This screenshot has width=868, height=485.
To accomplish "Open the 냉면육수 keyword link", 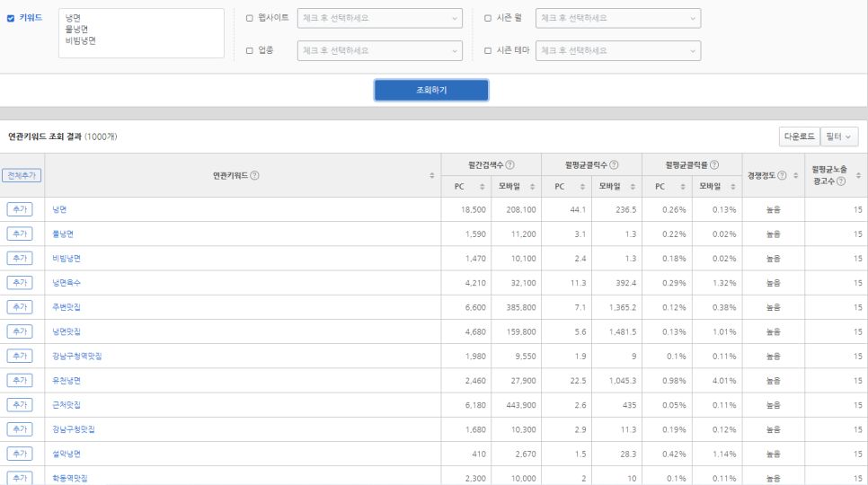I will tap(66, 283).
